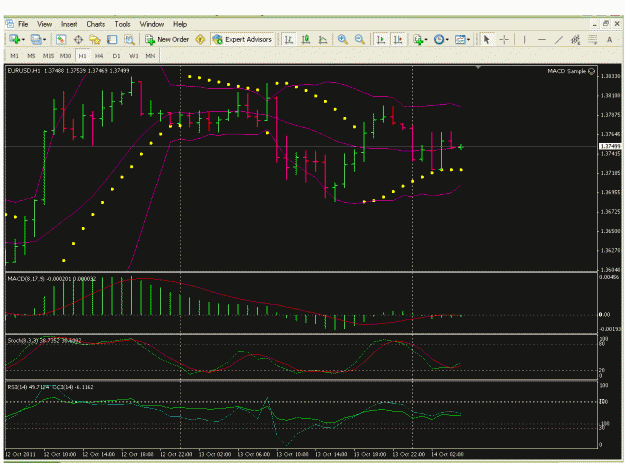Open the File menu
625x463 pixels.
pos(23,24)
